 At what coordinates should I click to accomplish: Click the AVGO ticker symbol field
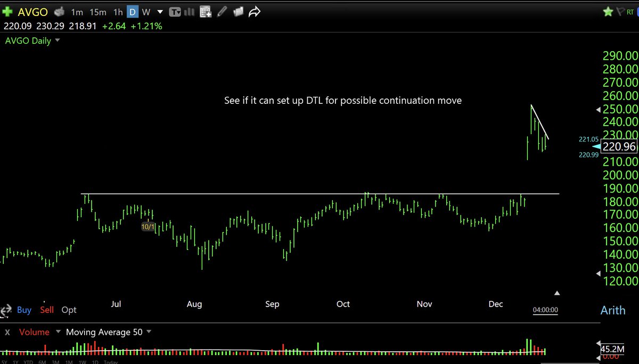coord(34,12)
